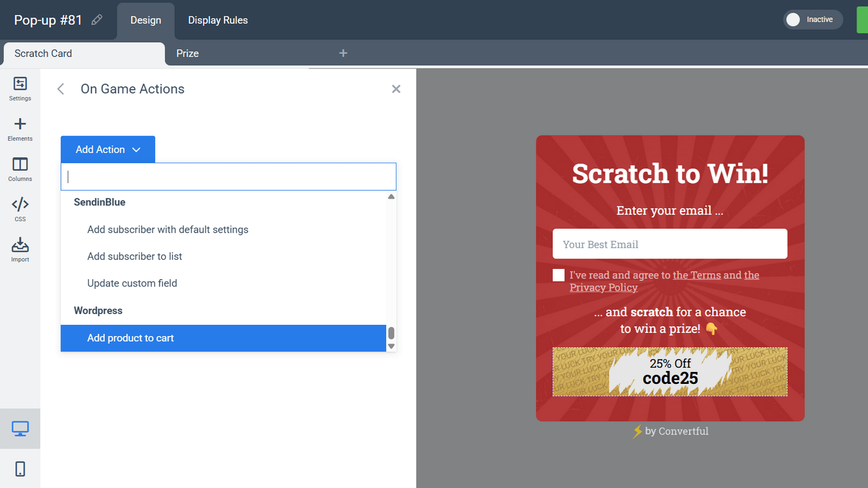Go back using the left chevron arrow
Screen dimensions: 868x488
tap(61, 89)
